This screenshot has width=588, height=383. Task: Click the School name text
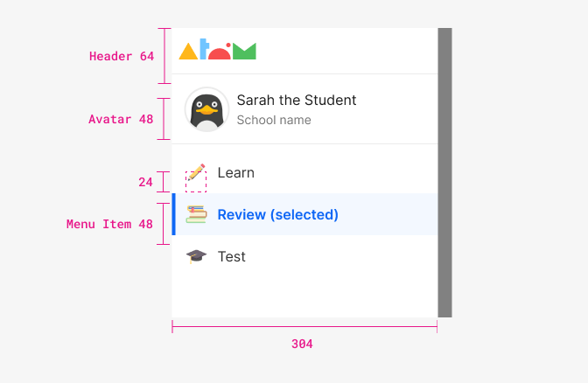click(274, 120)
